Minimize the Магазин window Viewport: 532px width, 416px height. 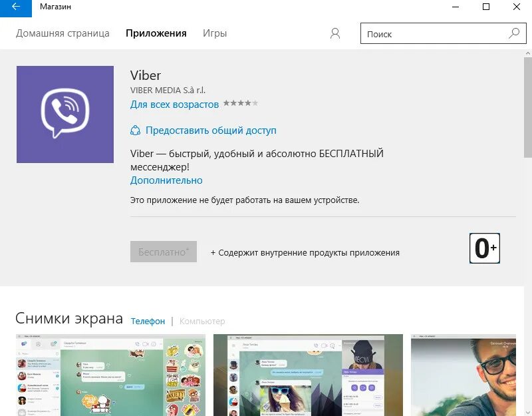point(456,7)
